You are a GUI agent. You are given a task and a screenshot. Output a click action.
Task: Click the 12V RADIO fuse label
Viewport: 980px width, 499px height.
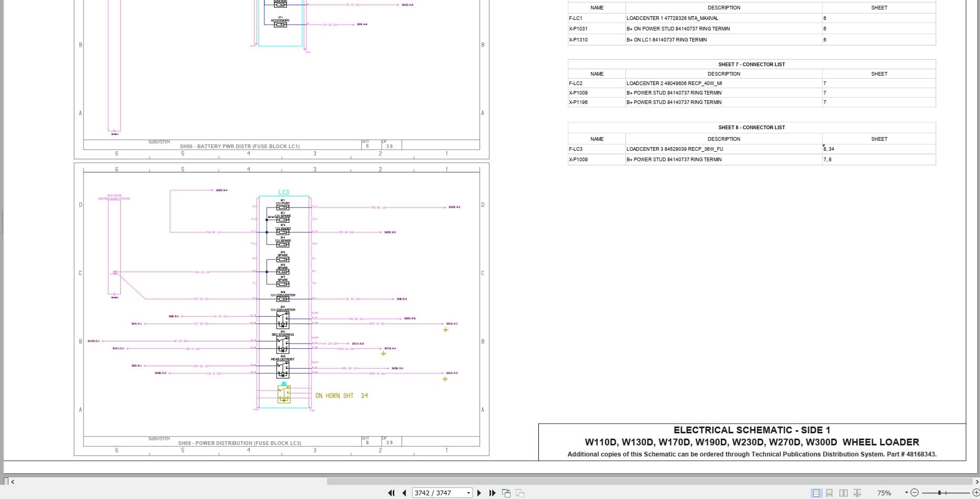(283, 228)
